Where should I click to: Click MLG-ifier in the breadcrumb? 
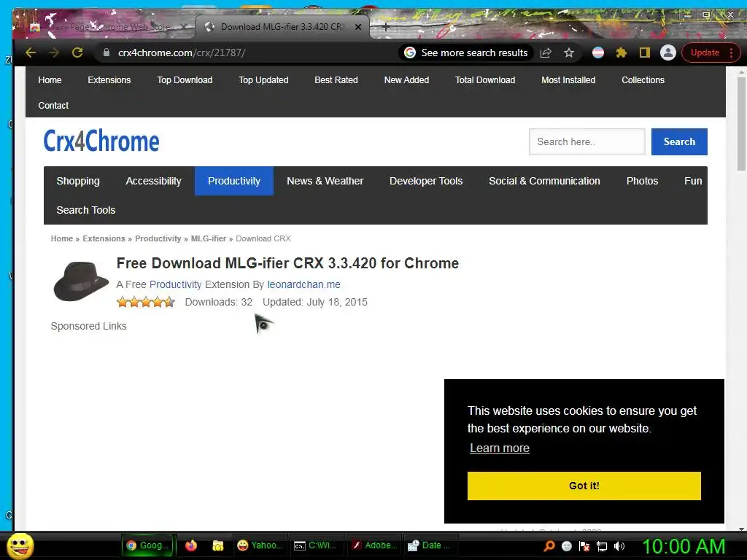pos(209,238)
